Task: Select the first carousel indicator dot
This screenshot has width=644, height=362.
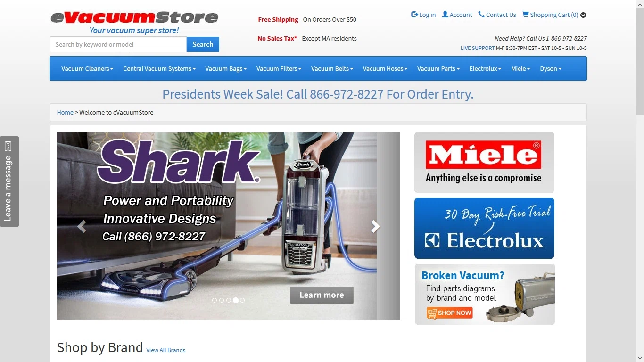Action: [215, 300]
